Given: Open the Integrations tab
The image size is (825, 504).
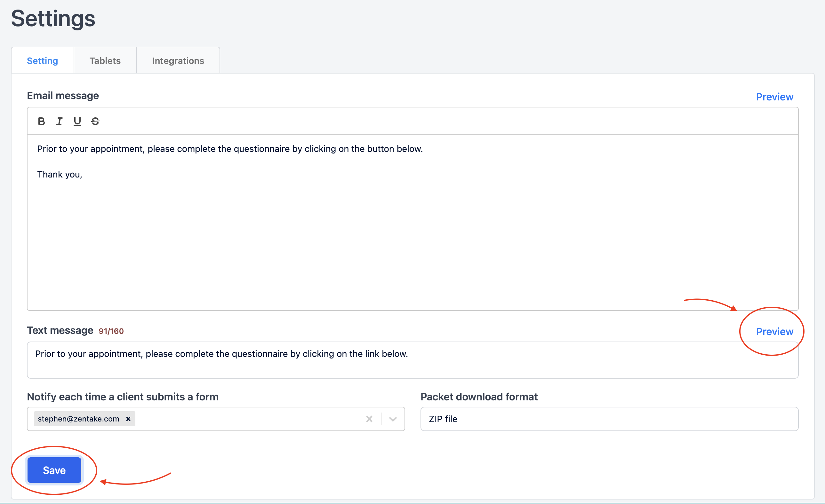Looking at the screenshot, I should pos(178,60).
